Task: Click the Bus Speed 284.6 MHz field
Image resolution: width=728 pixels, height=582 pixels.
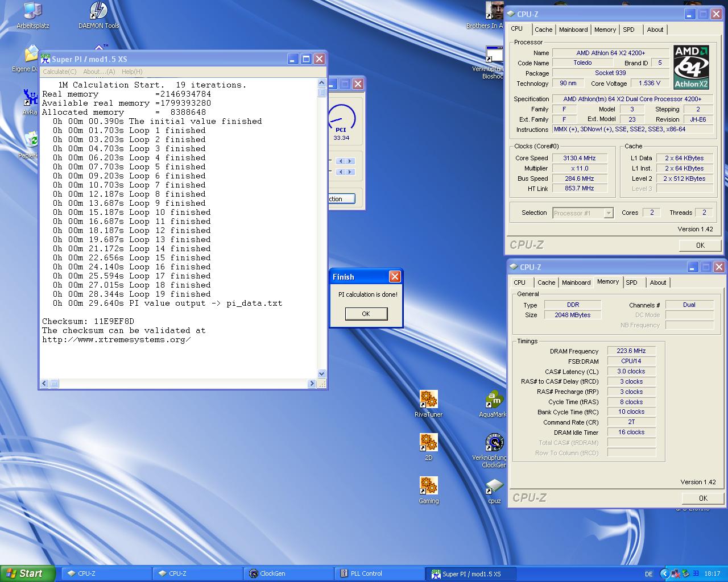Action: pos(580,178)
